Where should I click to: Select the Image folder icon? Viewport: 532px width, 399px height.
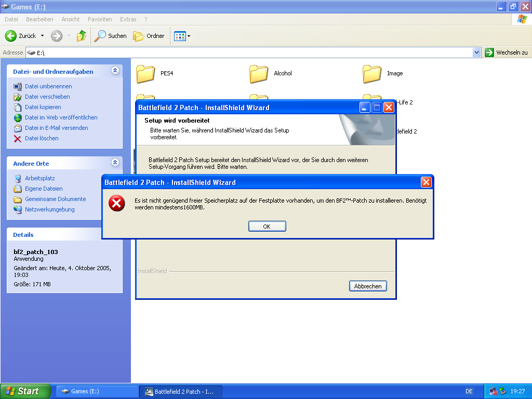point(372,74)
